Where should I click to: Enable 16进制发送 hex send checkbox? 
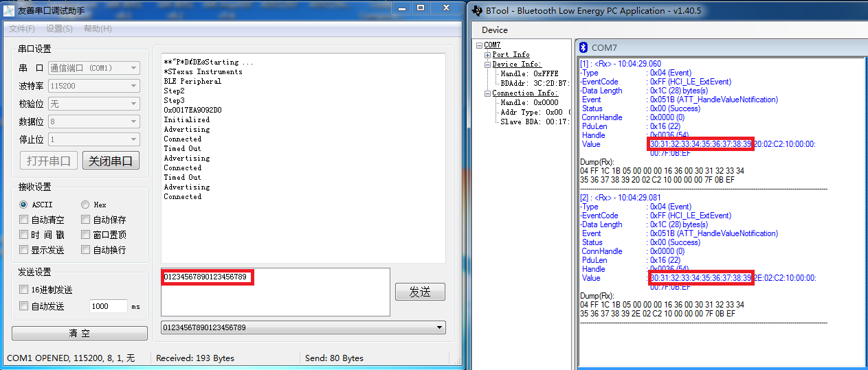(24, 290)
